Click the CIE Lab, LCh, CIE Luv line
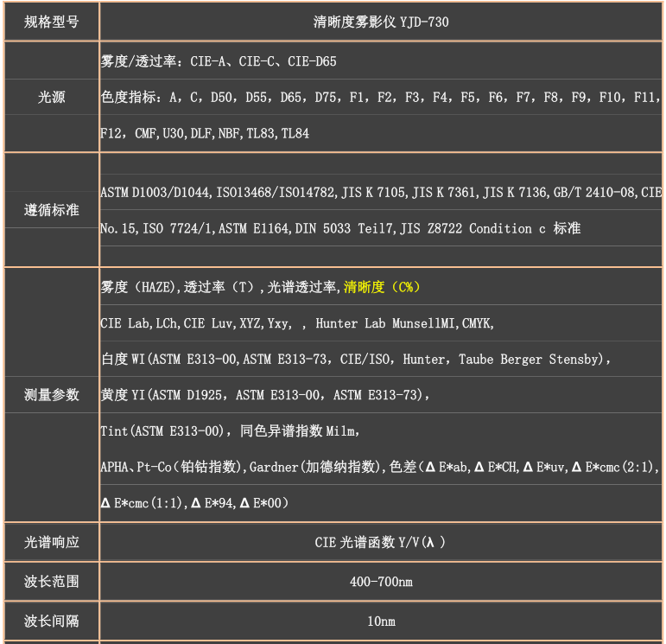 tap(297, 323)
